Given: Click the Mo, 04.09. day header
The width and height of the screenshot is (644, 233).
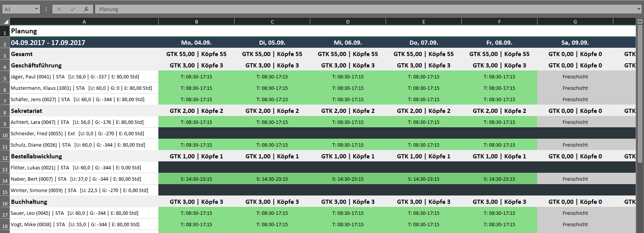Looking at the screenshot, I should point(196,42).
